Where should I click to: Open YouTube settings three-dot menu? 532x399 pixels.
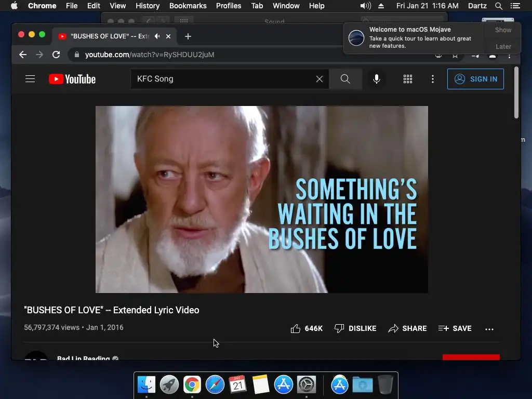click(x=433, y=79)
